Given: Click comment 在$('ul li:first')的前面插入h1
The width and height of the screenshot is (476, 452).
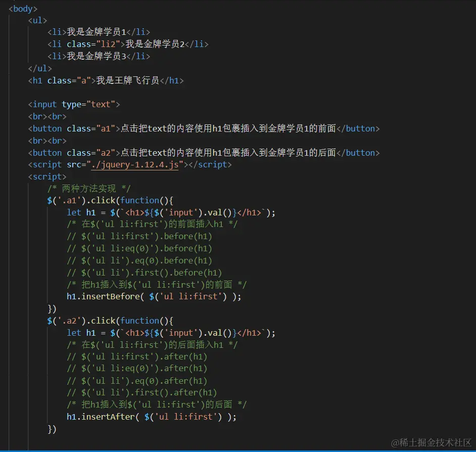Looking at the screenshot, I should coord(152,224).
